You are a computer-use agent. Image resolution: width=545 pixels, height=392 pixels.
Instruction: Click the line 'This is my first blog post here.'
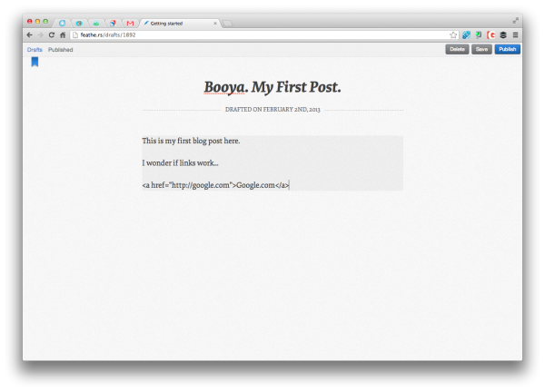[191, 141]
